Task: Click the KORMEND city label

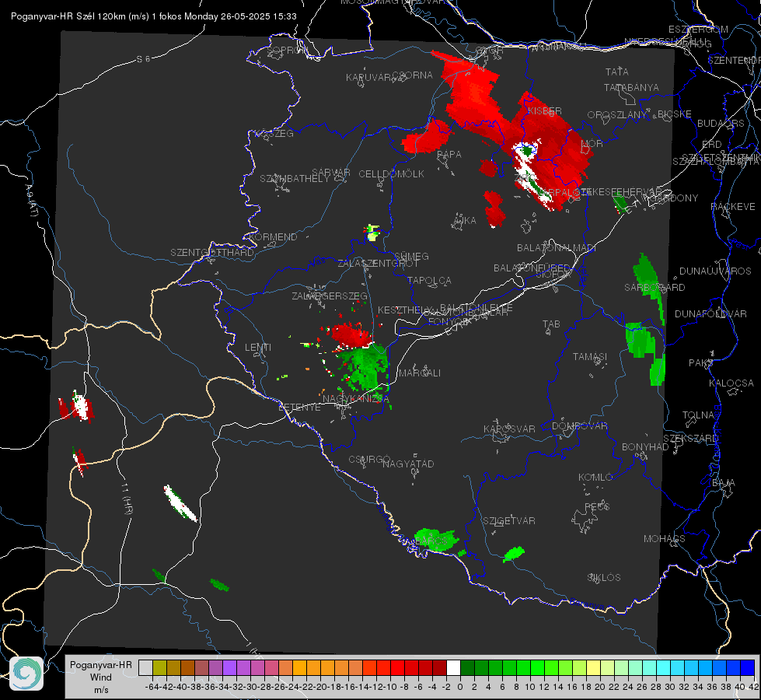Action: pos(272,237)
